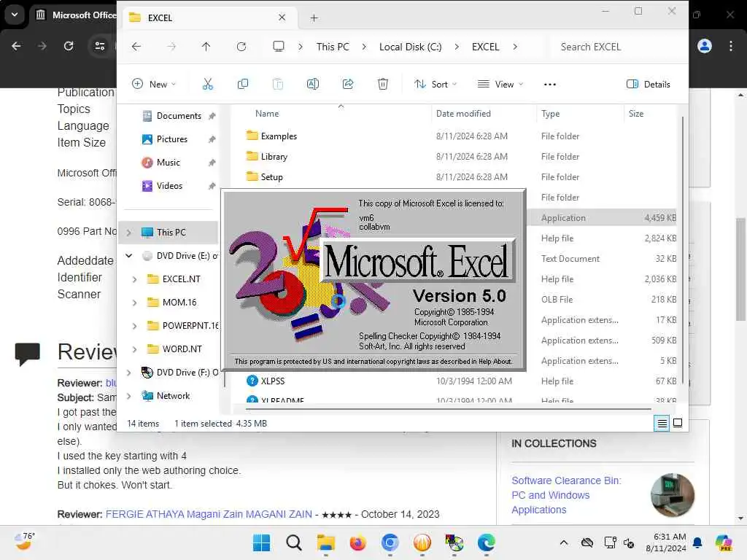Sort by Name column header
747x560 pixels.
click(x=267, y=114)
